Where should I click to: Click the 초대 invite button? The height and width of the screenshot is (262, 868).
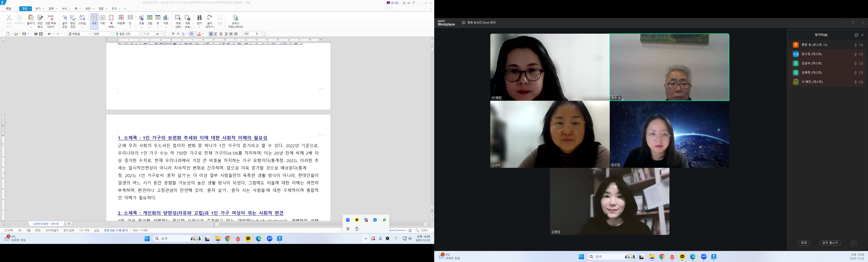tap(804, 243)
